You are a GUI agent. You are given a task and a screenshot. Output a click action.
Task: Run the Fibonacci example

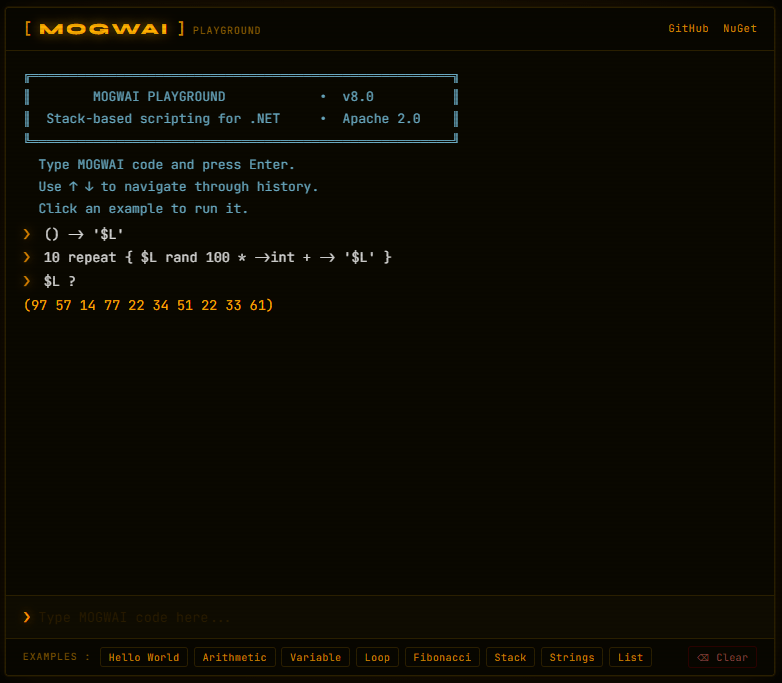click(442, 657)
